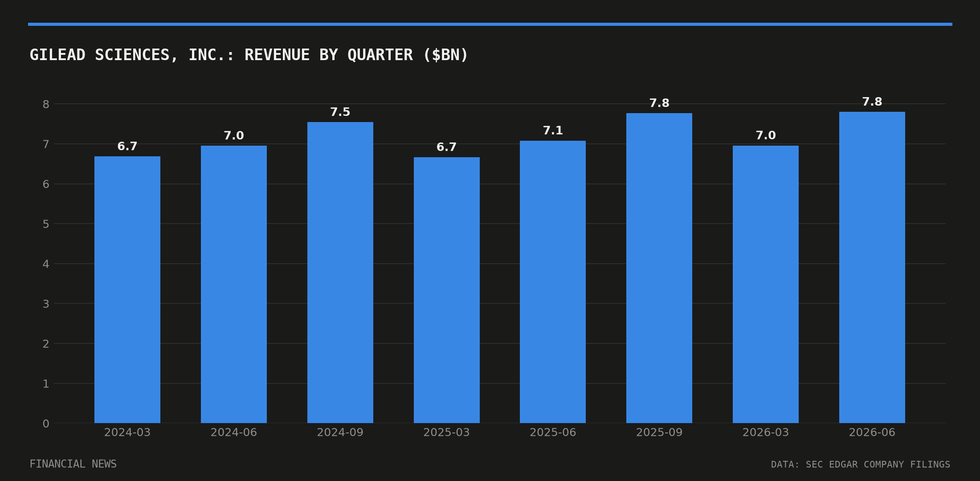Click the y-axis tick label 4
The width and height of the screenshot is (980, 481).
(x=46, y=264)
